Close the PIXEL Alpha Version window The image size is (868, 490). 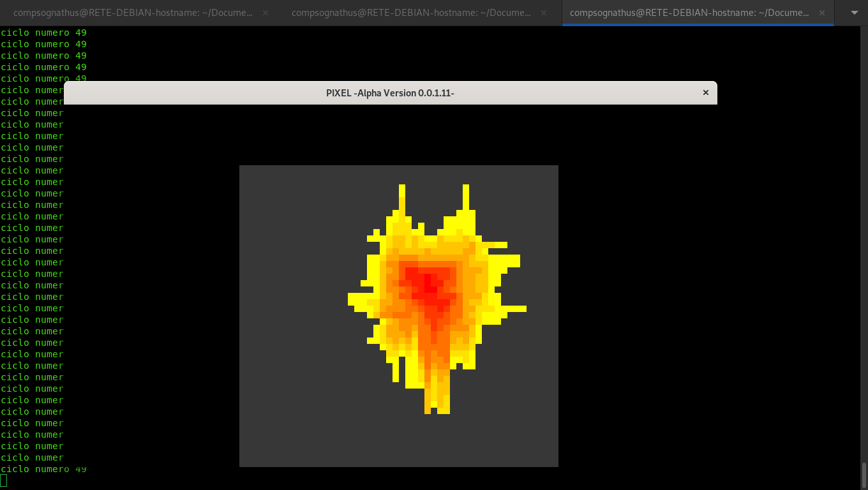click(705, 93)
